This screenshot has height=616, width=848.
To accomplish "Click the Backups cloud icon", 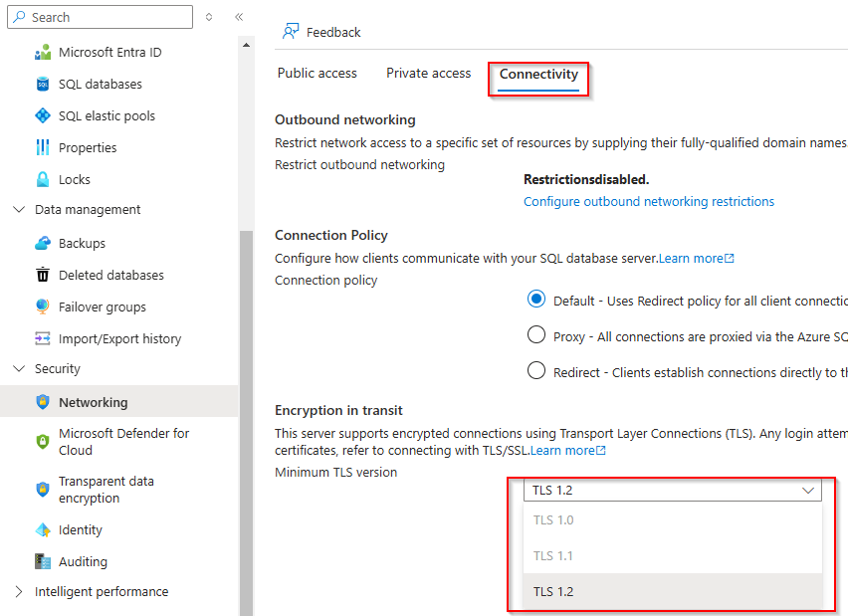I will 43,244.
